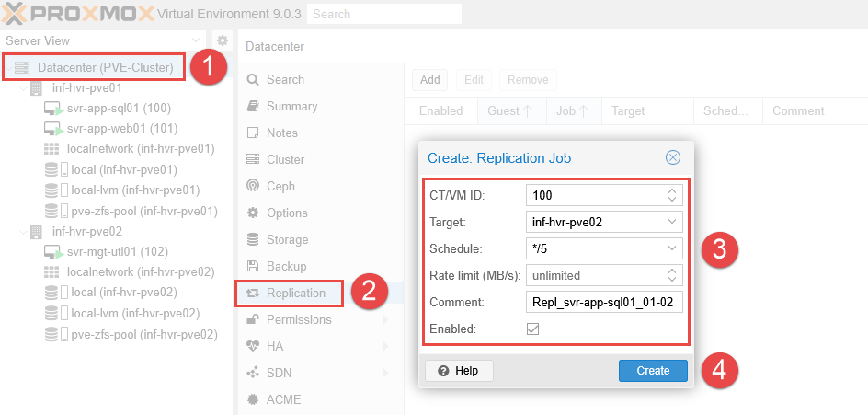The width and height of the screenshot is (868, 415).
Task: Open the Target node dropdown
Action: [x=673, y=222]
